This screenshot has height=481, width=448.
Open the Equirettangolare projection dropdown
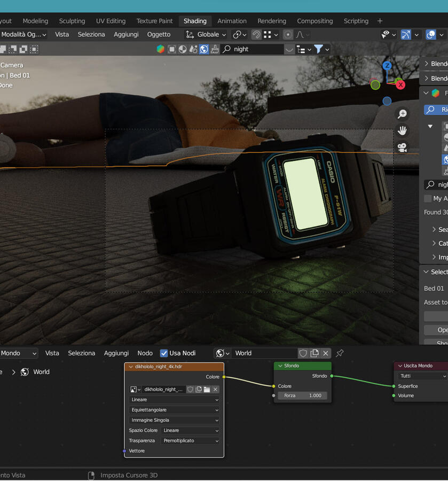click(x=174, y=410)
